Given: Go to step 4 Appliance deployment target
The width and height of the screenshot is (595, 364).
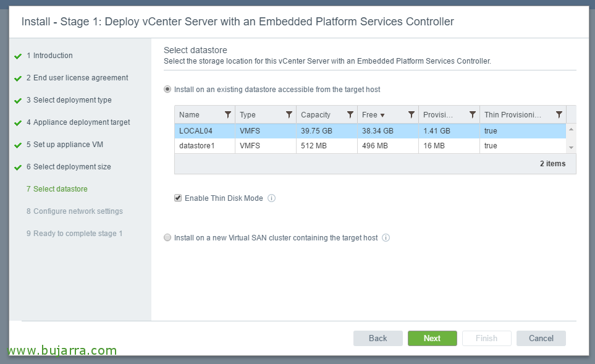Looking at the screenshot, I should [x=78, y=122].
